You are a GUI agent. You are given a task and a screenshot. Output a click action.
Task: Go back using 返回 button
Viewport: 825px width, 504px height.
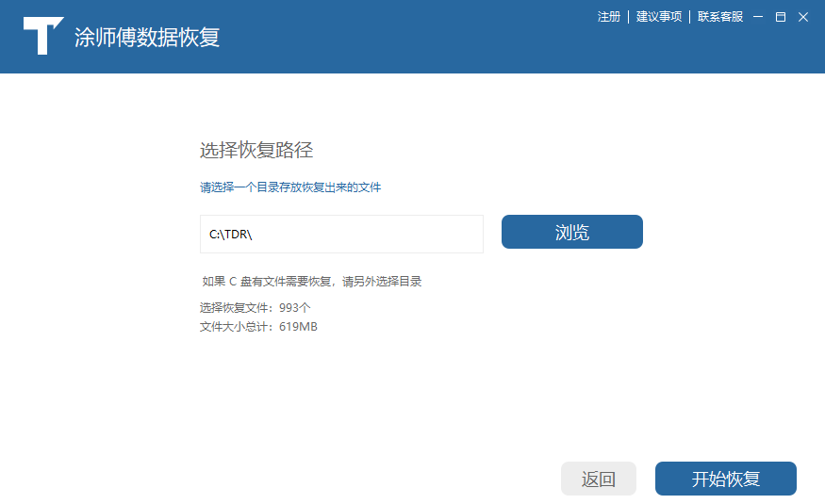(x=598, y=479)
